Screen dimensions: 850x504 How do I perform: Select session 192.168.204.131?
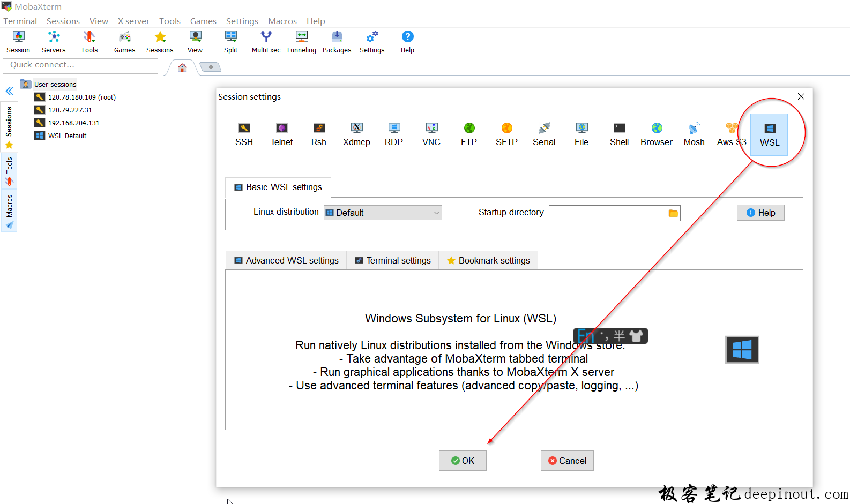(x=68, y=123)
